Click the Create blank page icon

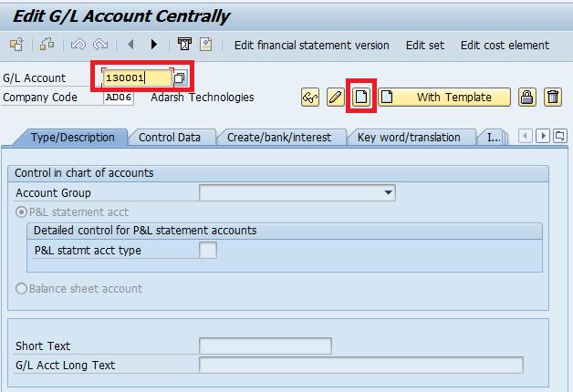[361, 98]
